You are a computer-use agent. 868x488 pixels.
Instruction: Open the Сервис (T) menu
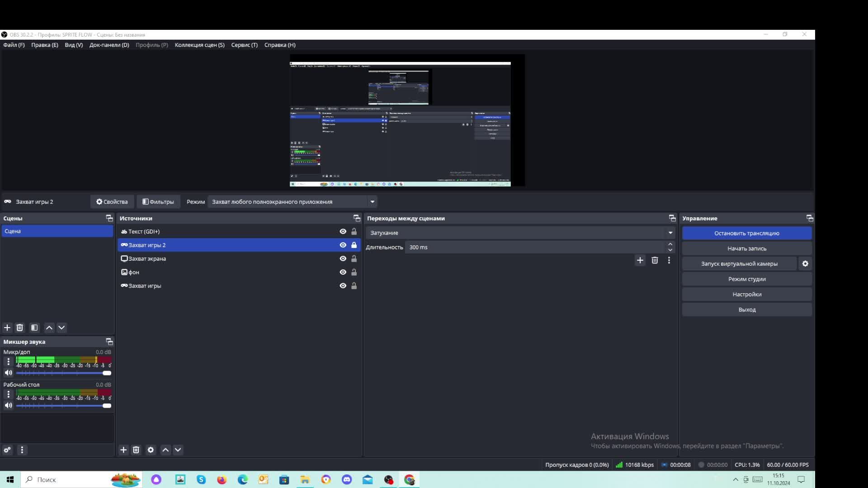pos(244,45)
